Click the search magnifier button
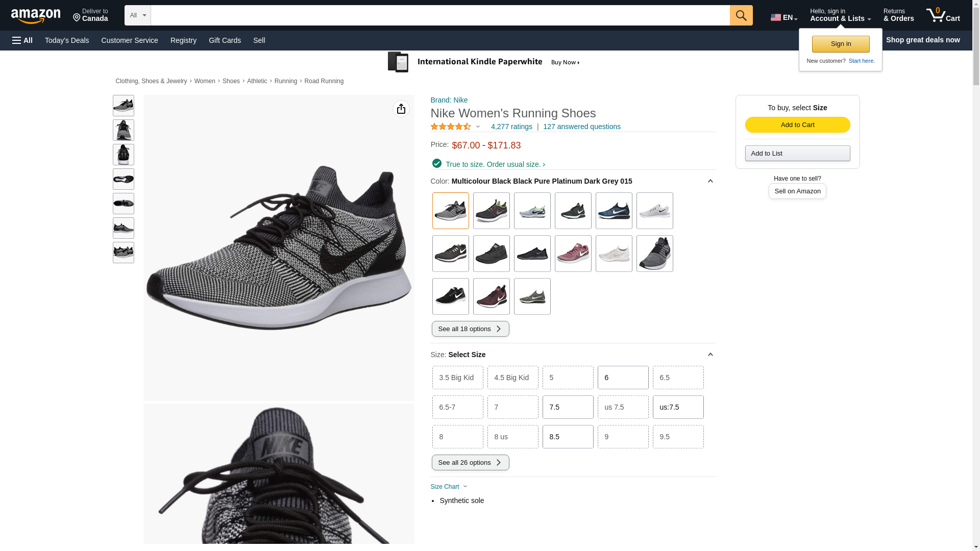The width and height of the screenshot is (980, 551). pyautogui.click(x=741, y=15)
